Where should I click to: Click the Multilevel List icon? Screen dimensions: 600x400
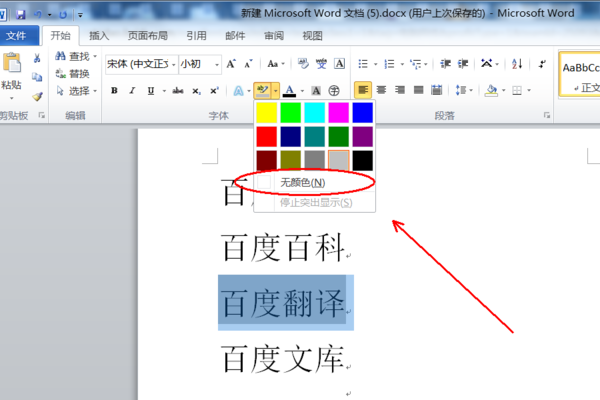click(x=416, y=64)
